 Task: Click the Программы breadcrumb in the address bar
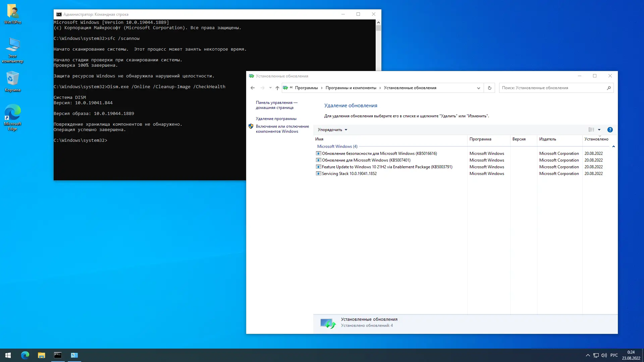point(306,88)
